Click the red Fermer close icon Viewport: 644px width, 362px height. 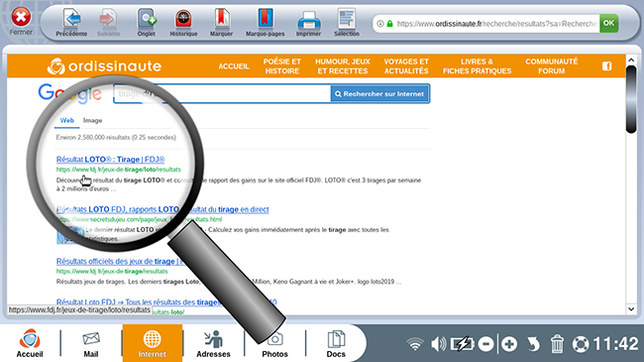pos(21,18)
